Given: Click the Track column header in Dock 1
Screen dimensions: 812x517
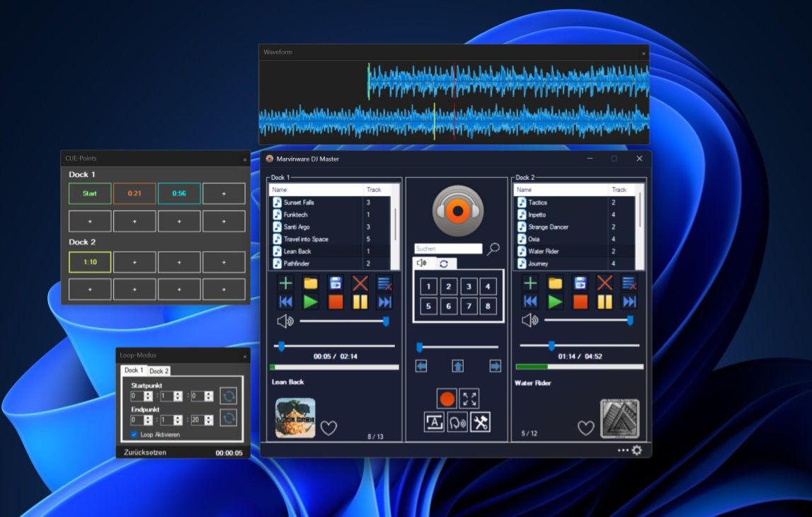Looking at the screenshot, I should coord(375,190).
